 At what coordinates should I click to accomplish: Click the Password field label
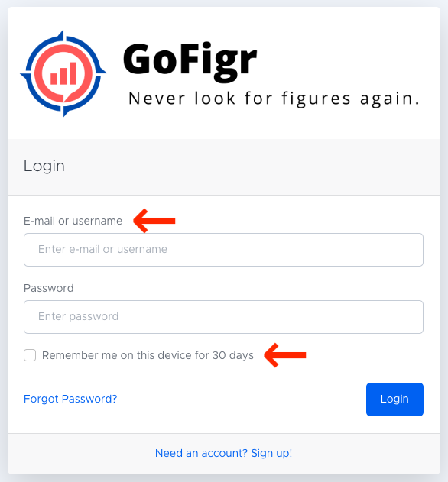(x=49, y=288)
